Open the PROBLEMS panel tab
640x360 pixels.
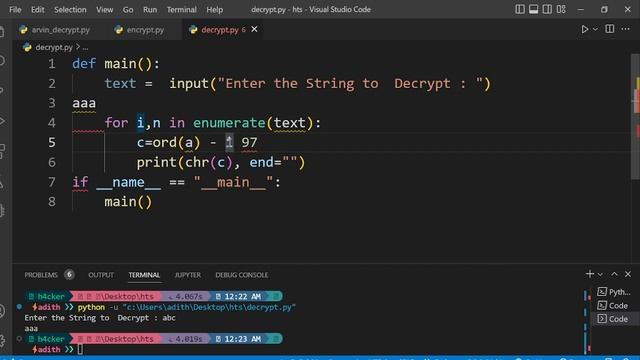(x=41, y=275)
